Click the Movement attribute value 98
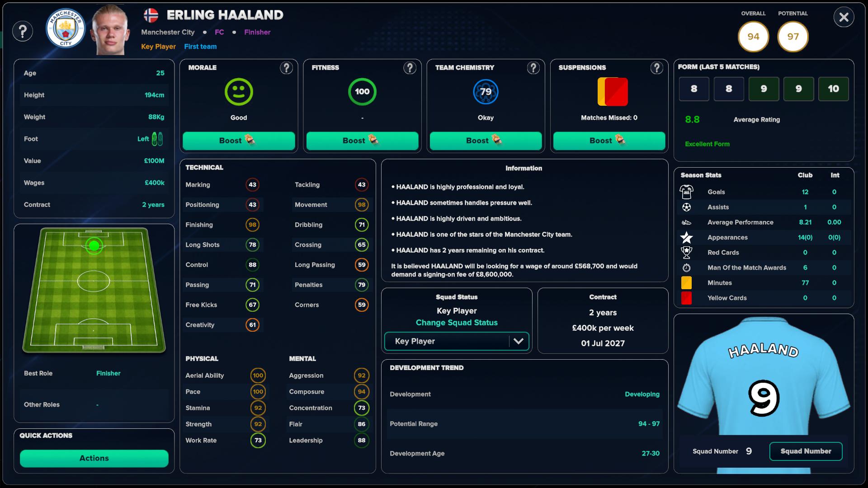Screen dimensions: 868x488 [362, 205]
